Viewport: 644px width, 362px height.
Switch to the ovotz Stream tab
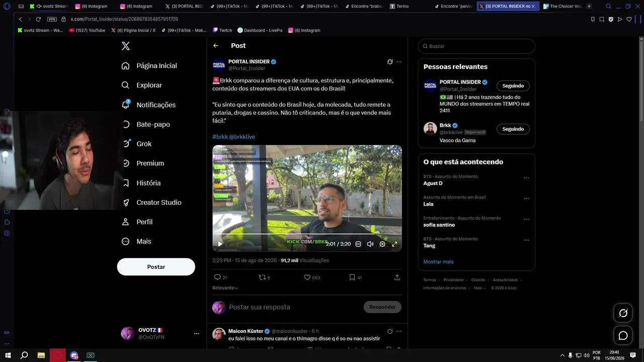coord(49,7)
